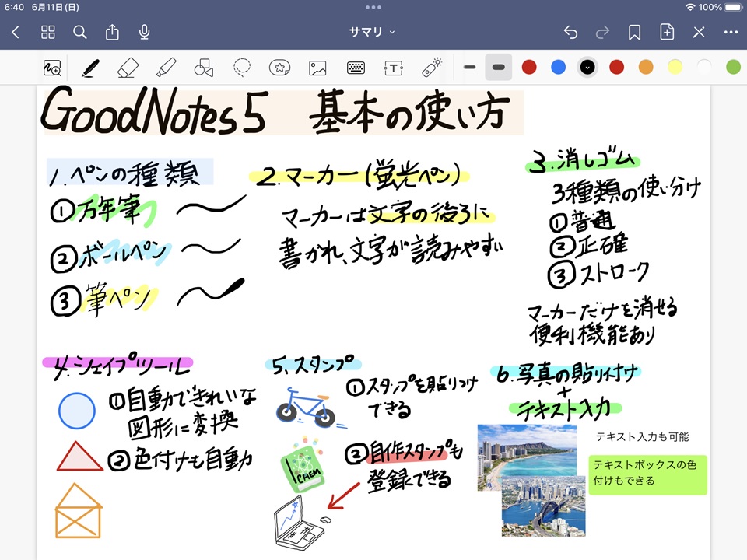Viewport: 747px width, 560px height.
Task: Select the Highlighter tool
Action: pos(166,68)
